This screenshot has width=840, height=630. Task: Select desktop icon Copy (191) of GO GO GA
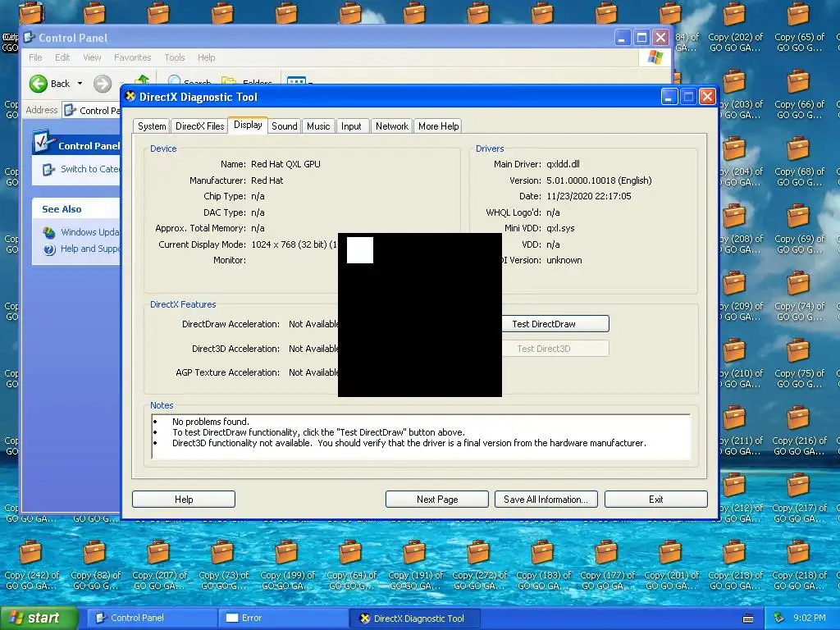415,565
